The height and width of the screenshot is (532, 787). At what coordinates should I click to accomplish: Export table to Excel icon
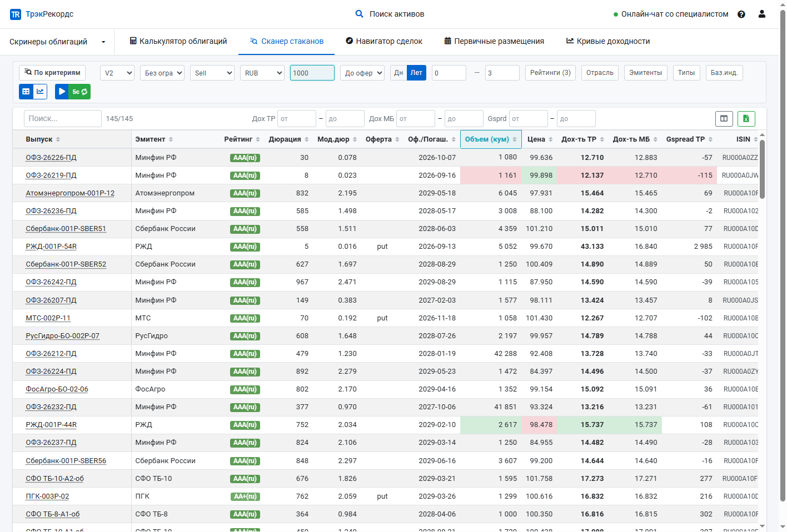[x=746, y=118]
